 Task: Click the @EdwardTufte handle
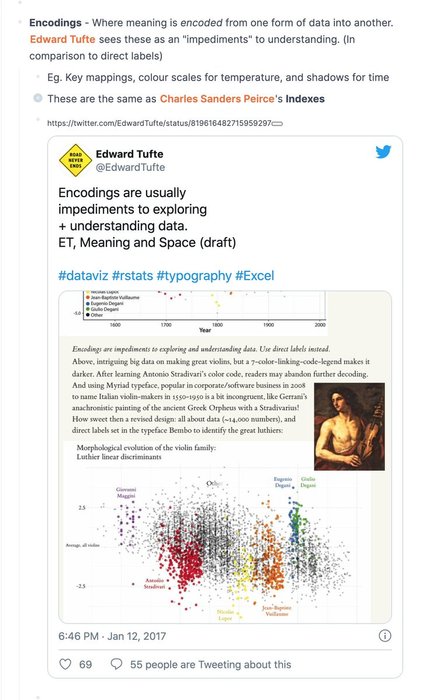[130, 167]
